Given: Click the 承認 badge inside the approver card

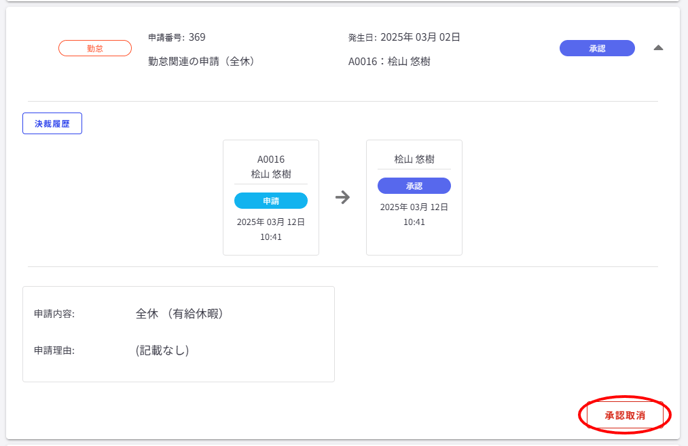Looking at the screenshot, I should pos(414,186).
